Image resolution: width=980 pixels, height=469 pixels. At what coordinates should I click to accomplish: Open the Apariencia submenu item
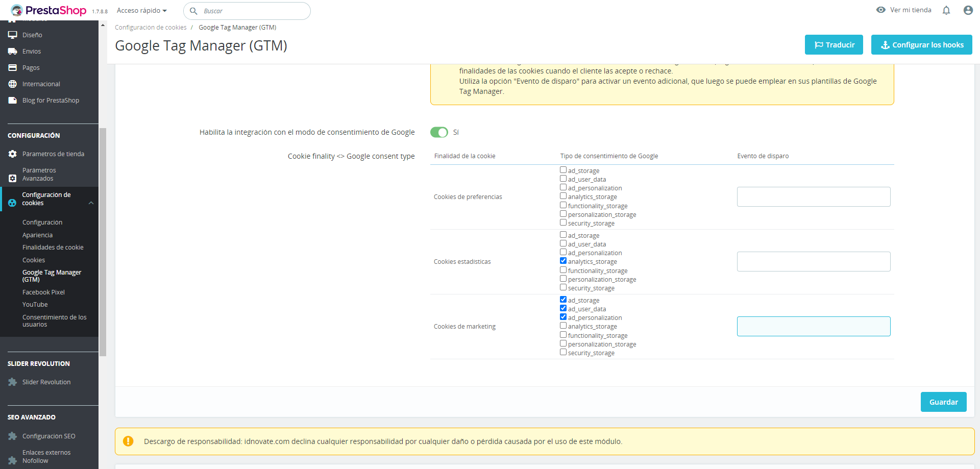(37, 235)
